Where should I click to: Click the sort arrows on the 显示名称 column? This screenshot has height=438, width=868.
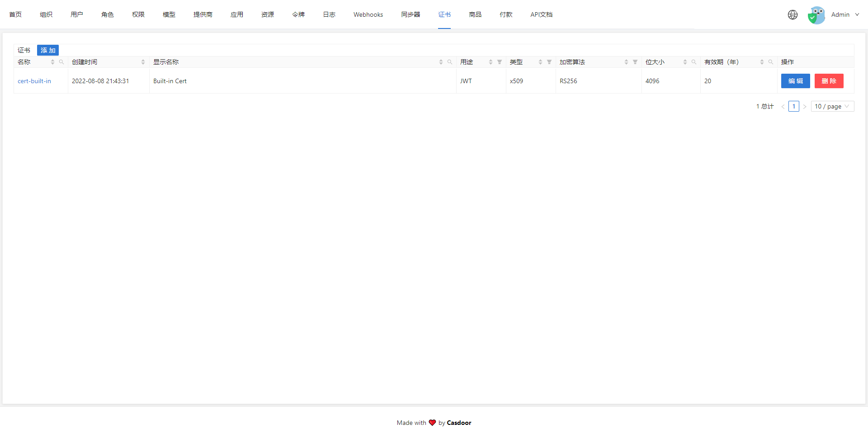coord(440,62)
